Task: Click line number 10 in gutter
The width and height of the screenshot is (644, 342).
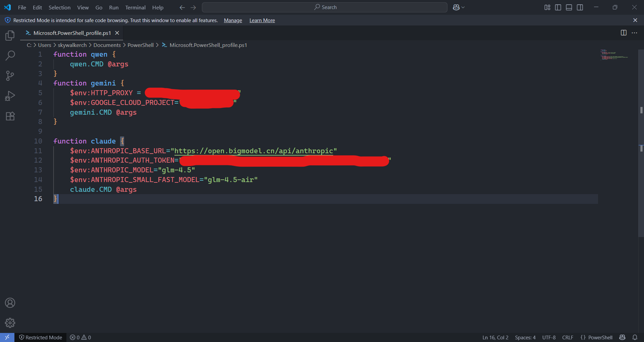Action: tap(38, 141)
